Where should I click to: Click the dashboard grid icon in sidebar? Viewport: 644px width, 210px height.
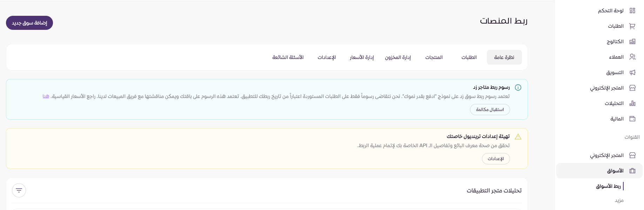[x=632, y=11]
